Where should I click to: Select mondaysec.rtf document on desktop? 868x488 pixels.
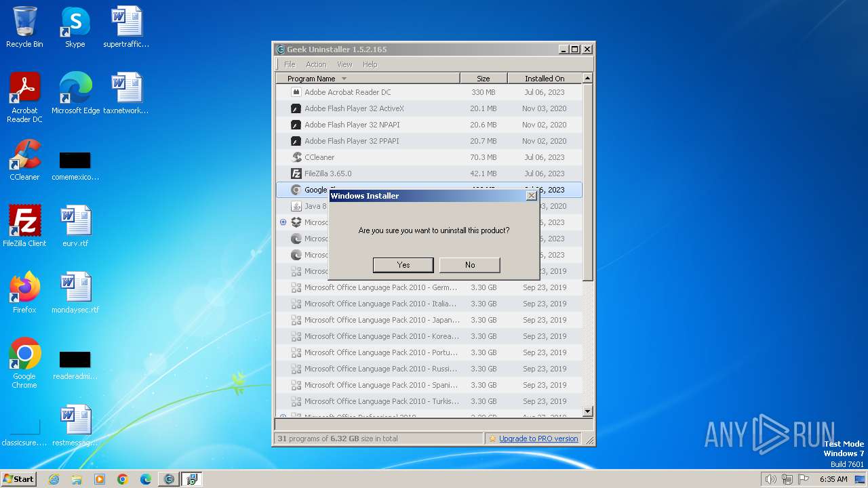(x=75, y=293)
